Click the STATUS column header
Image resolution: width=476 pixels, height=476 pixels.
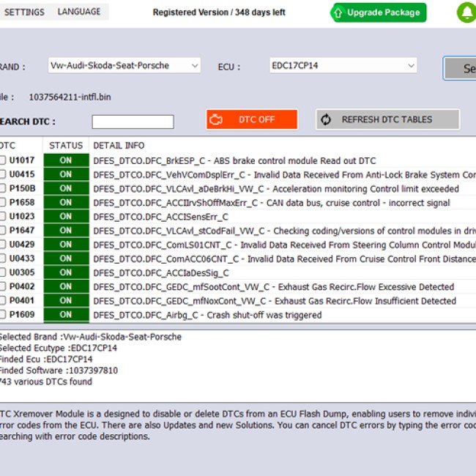66,146
